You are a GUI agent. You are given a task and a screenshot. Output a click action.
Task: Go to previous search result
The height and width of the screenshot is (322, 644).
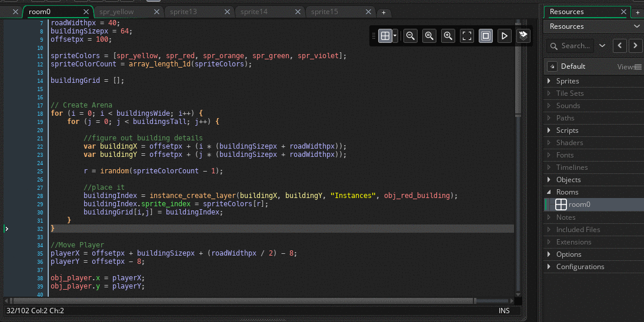pos(620,45)
